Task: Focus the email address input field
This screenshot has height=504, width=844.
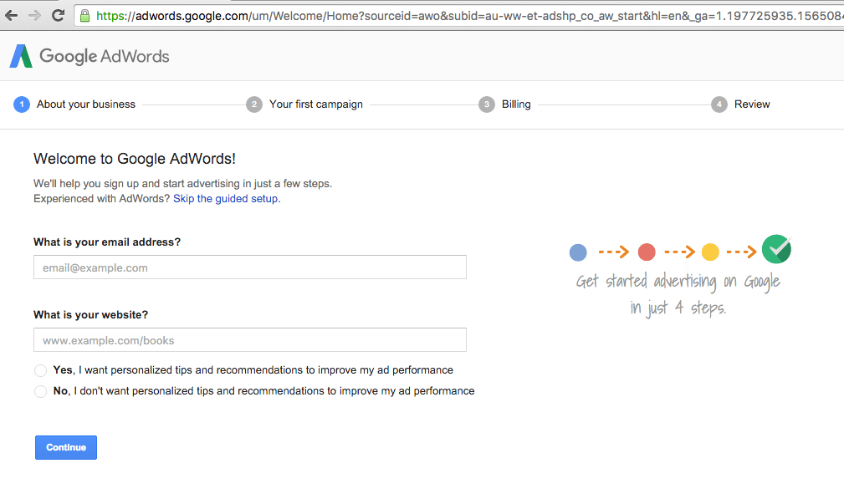Action: 249,267
